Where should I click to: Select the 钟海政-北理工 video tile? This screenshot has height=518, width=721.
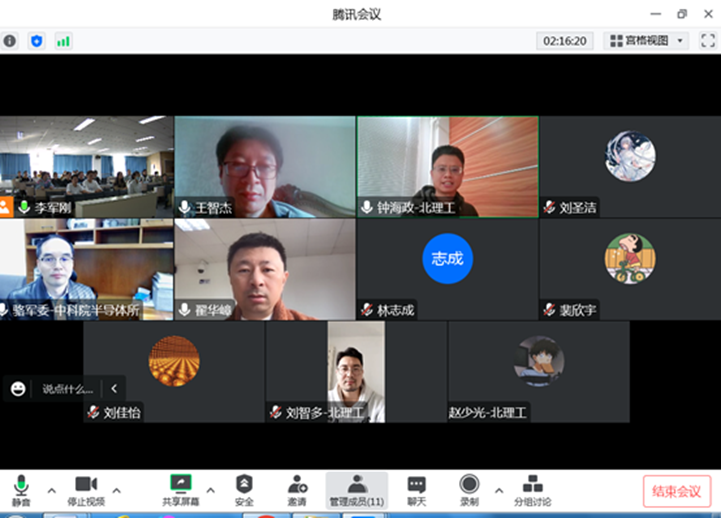click(447, 167)
